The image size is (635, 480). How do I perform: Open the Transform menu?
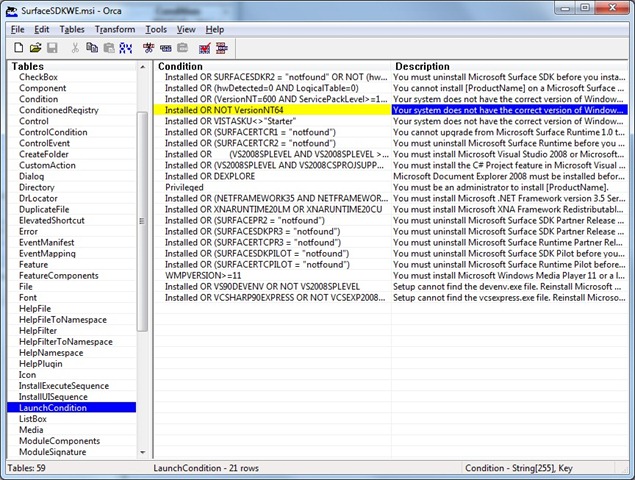pos(115,30)
